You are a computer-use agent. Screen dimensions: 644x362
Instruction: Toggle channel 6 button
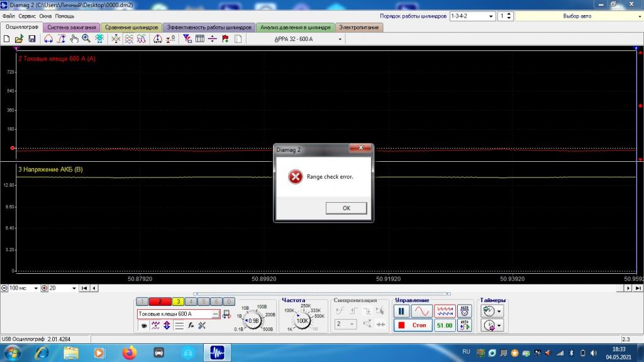(x=216, y=302)
